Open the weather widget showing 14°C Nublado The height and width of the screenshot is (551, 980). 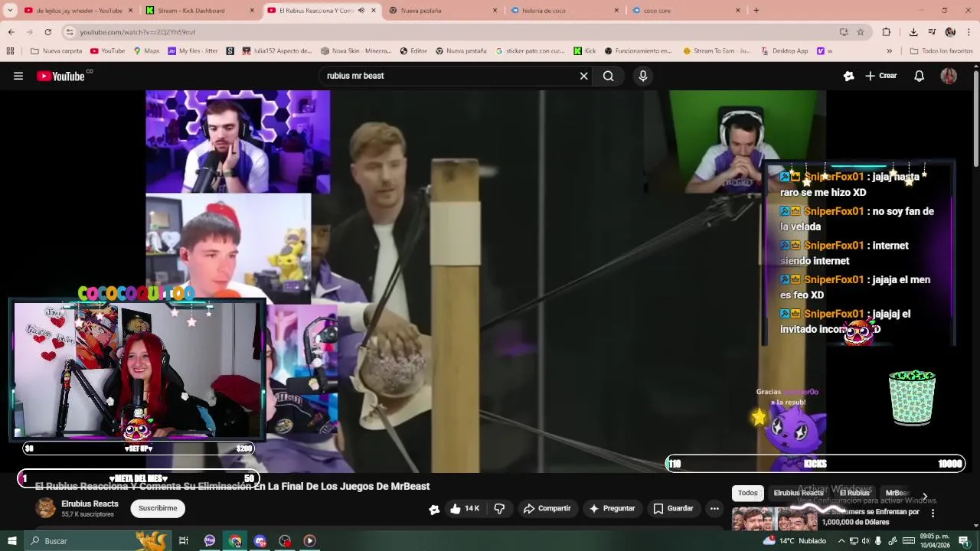[x=795, y=541]
